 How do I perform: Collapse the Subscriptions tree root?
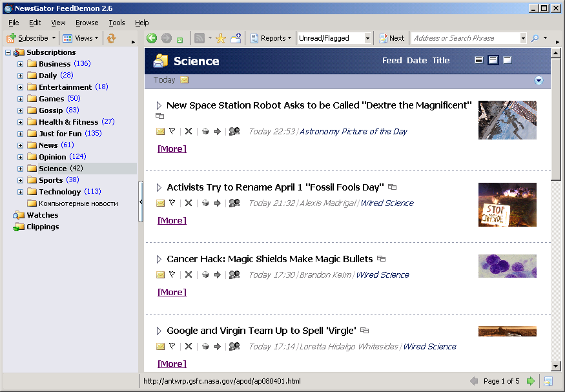tap(8, 52)
